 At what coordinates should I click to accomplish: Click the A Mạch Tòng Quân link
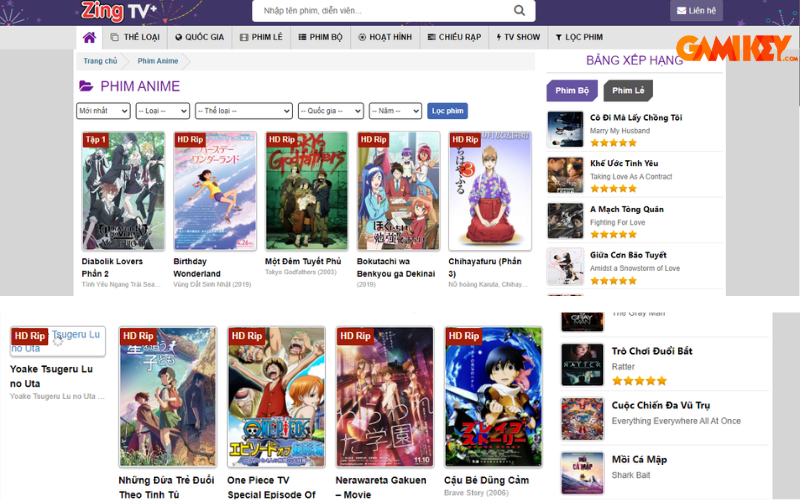tap(627, 209)
